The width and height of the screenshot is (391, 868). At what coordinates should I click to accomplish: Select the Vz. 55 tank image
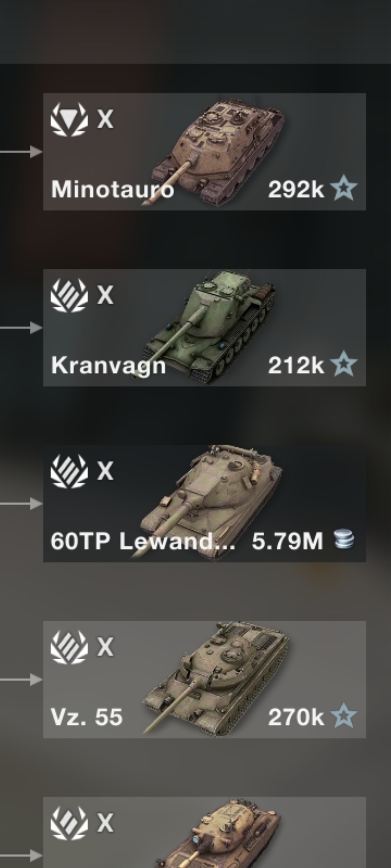215,678
